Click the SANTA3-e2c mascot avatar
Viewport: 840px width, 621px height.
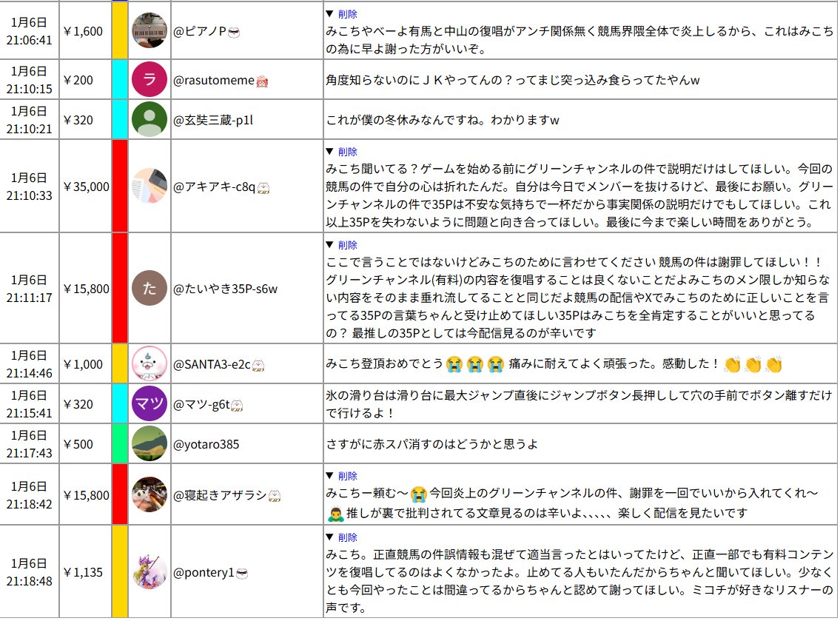pos(149,363)
